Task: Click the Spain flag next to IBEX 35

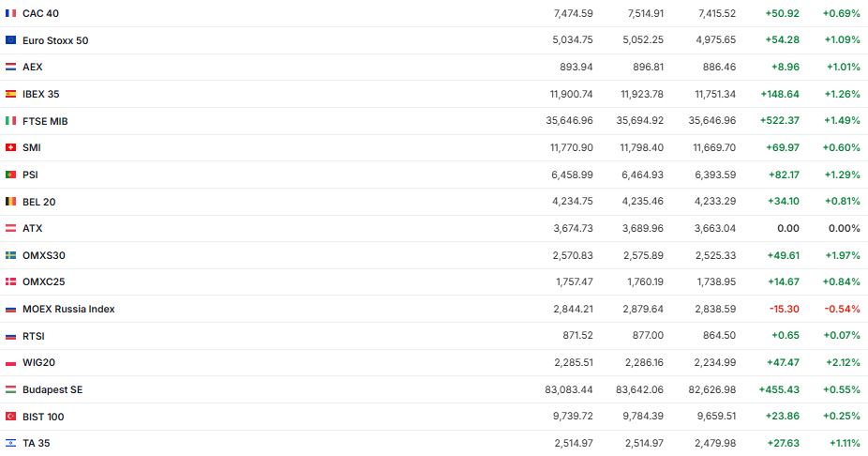Action: [10, 94]
